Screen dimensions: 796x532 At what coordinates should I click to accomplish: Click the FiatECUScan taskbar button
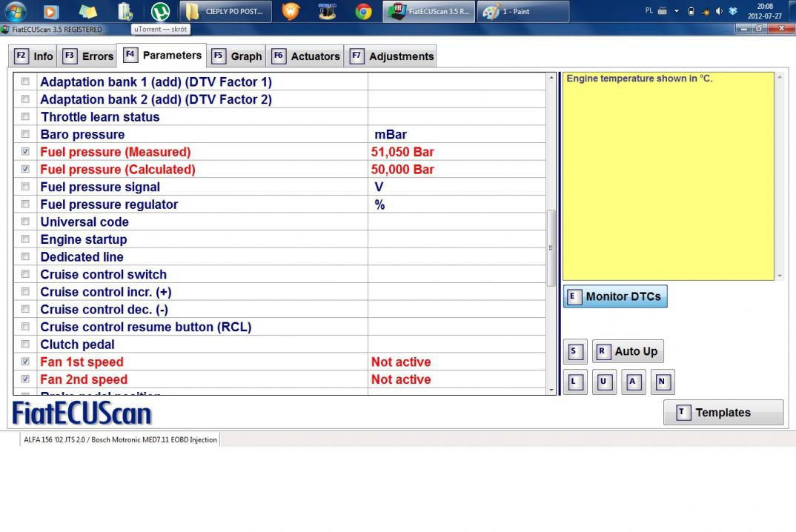[429, 11]
